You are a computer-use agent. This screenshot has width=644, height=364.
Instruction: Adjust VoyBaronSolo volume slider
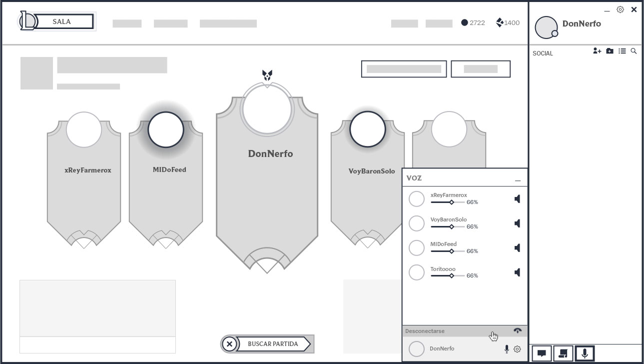[448, 226]
